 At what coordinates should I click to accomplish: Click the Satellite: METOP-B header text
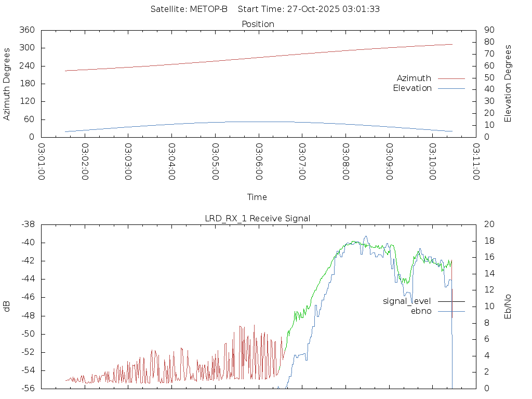pos(189,9)
